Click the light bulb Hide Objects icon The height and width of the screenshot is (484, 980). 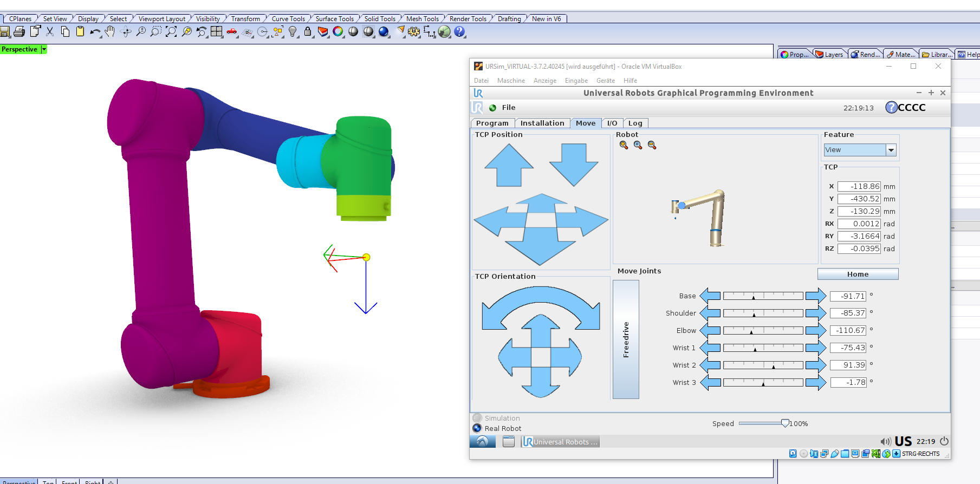point(293,32)
